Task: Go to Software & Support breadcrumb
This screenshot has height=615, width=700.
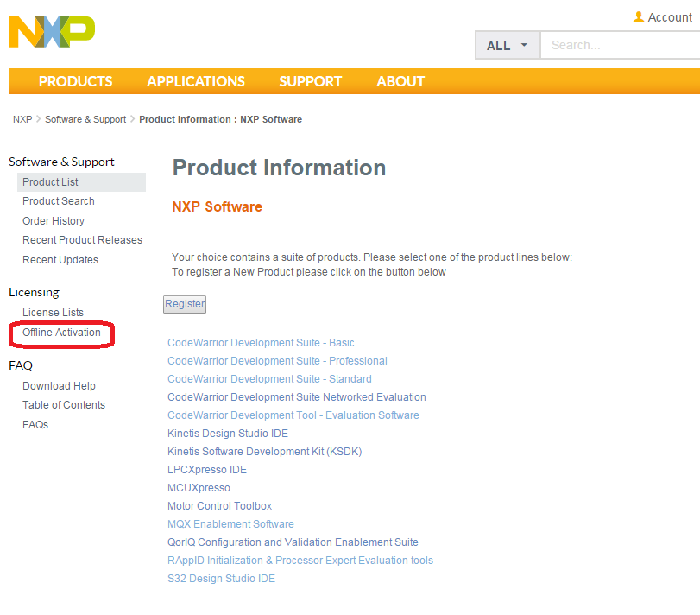Action: [85, 119]
